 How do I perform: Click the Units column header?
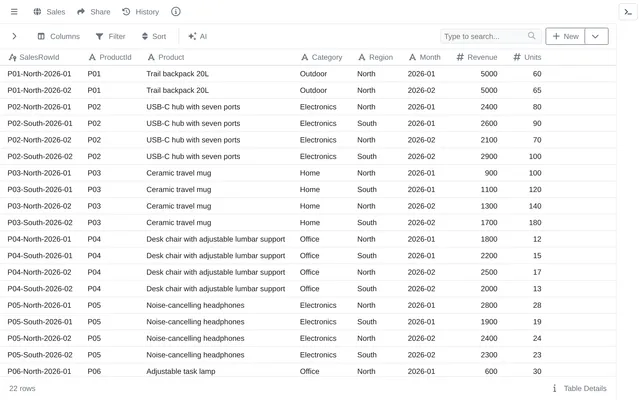pyautogui.click(x=527, y=57)
